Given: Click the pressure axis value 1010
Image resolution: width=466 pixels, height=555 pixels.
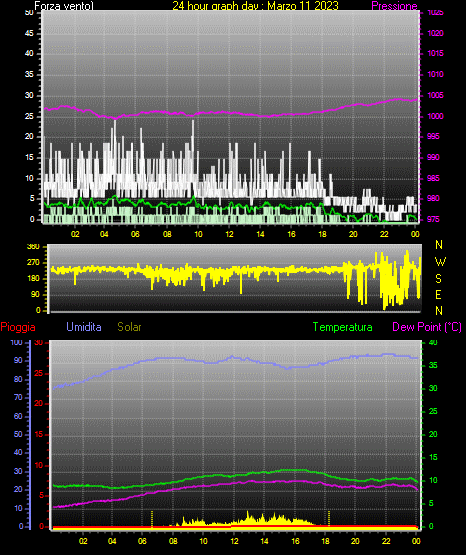Looking at the screenshot, I should point(435,74).
